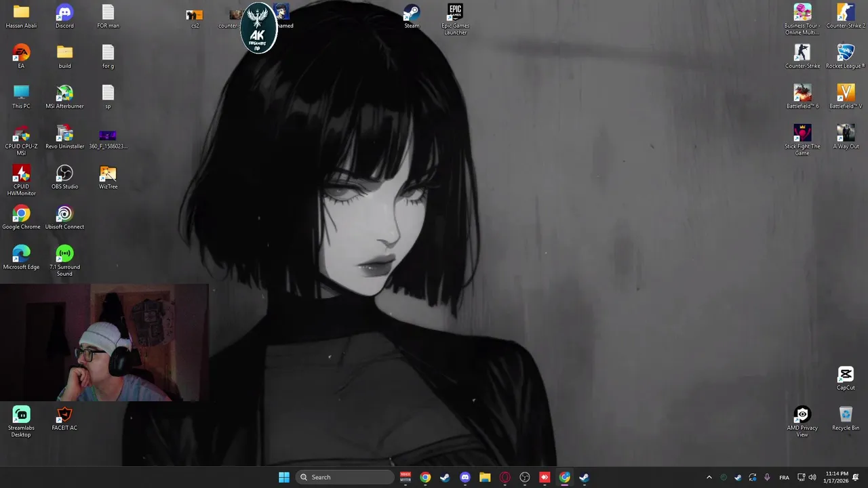Open volume control in system tray
The image size is (868, 488).
point(812,477)
